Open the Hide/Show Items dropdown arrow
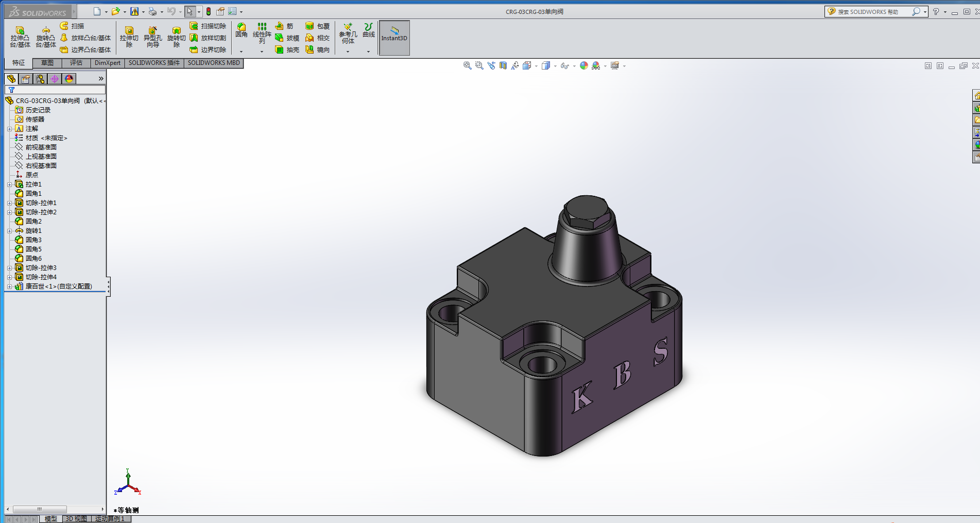The image size is (980, 523). coord(574,66)
